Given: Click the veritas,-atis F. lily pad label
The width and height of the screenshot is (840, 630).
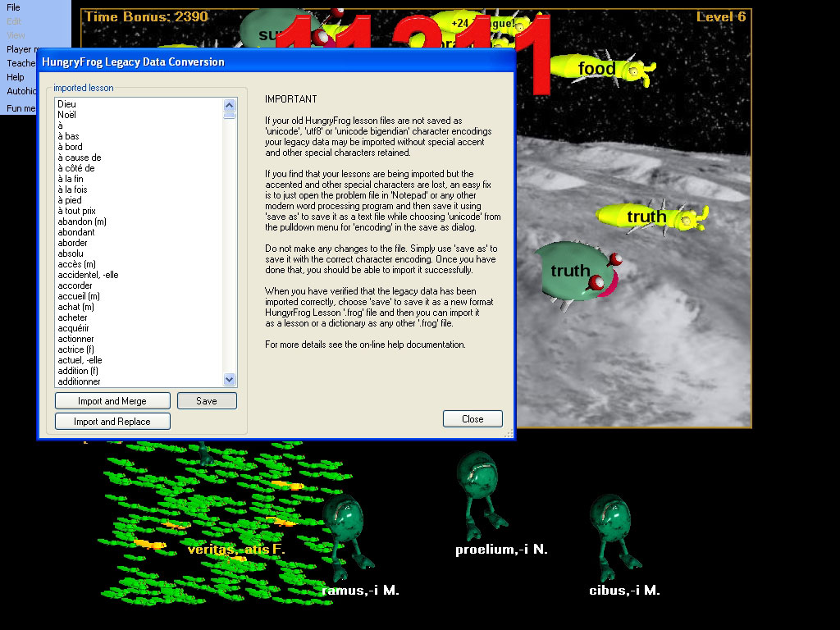Looking at the screenshot, I should (x=235, y=550).
